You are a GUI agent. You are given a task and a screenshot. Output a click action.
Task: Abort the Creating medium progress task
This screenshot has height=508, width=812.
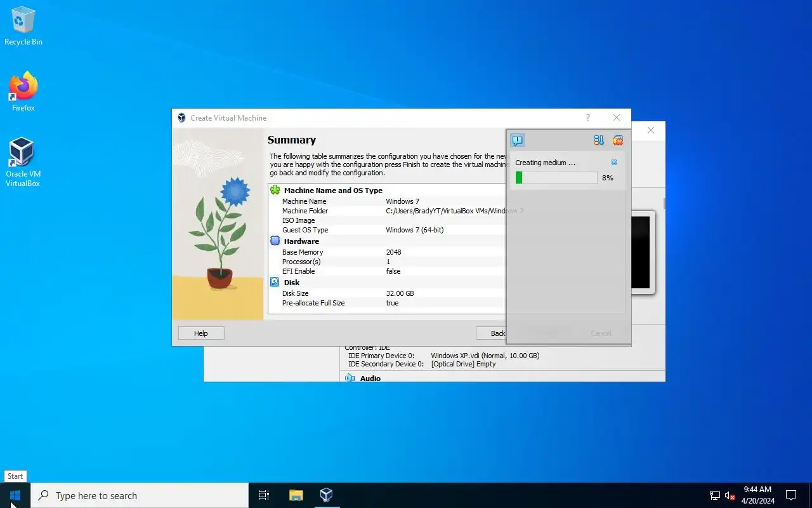tap(614, 163)
